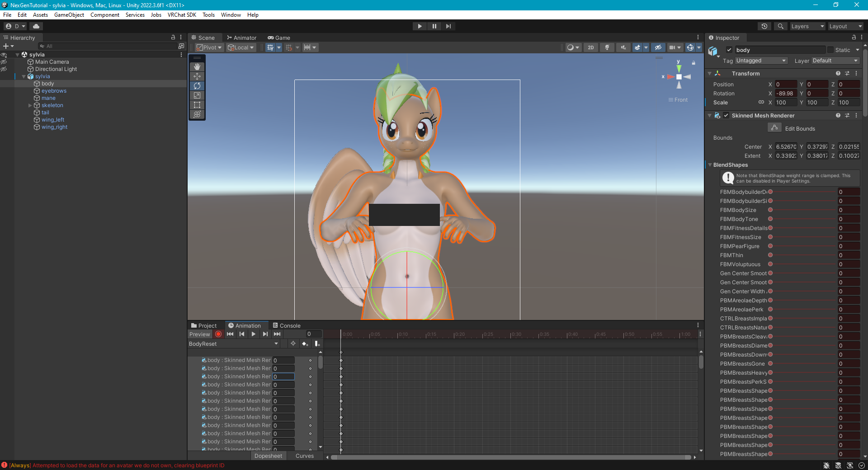Click Rotation X field showing -89.98
The width and height of the screenshot is (868, 470).
[786, 94]
